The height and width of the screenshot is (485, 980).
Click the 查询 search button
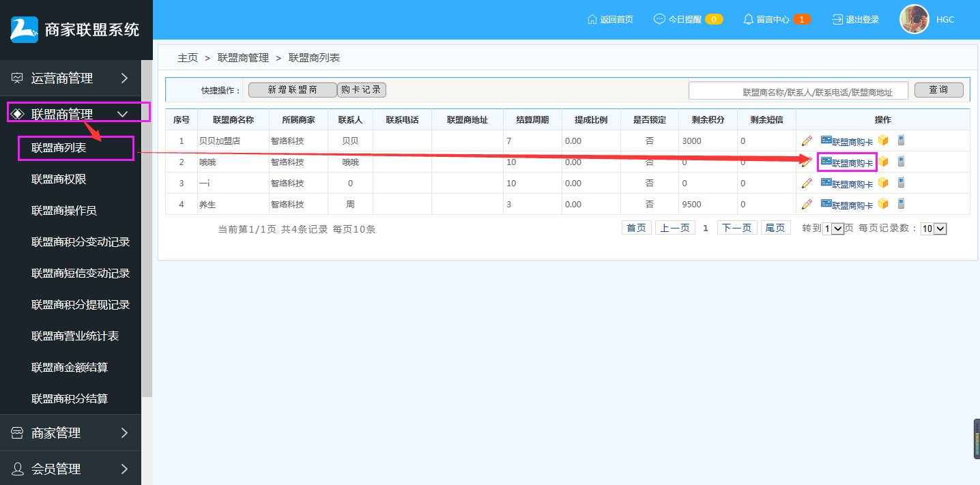tap(938, 90)
